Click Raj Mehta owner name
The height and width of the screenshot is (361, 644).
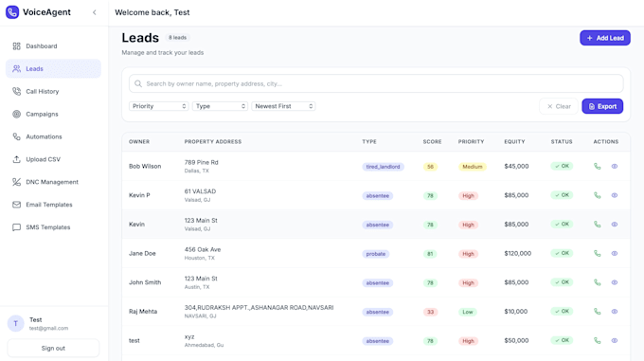pos(143,312)
